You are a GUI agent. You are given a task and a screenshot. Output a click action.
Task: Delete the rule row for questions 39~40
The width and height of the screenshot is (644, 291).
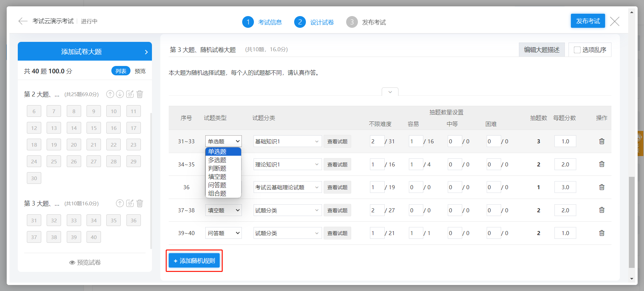(x=602, y=233)
